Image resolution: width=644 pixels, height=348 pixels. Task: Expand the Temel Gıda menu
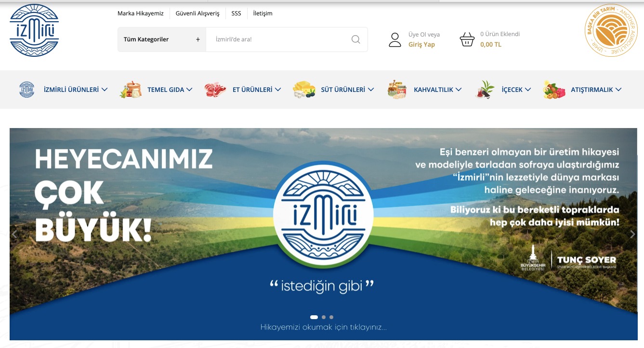point(170,90)
